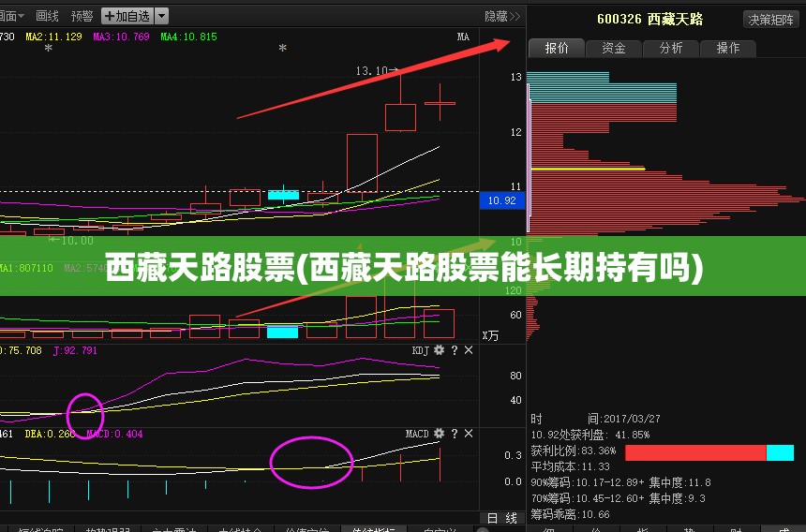
Task: Click the stock title 600326 西藏天路
Action: tap(649, 20)
